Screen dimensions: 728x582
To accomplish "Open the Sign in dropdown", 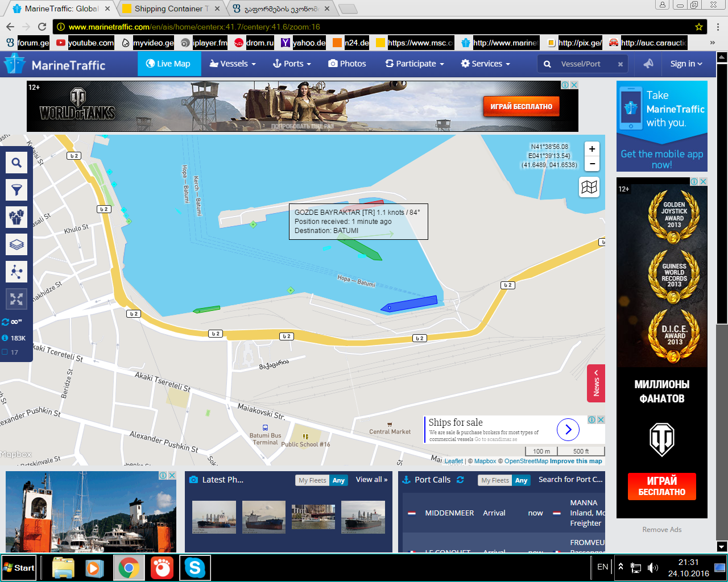I will point(686,64).
